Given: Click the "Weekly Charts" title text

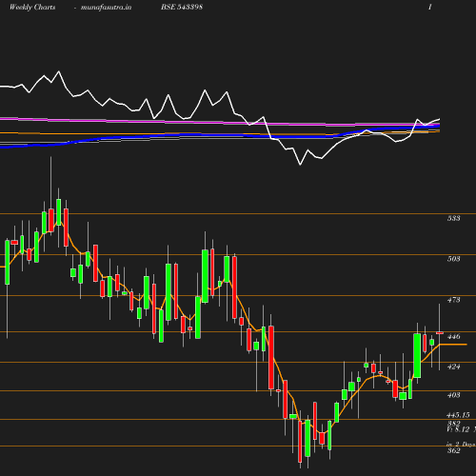Looking at the screenshot, I should point(32,8).
